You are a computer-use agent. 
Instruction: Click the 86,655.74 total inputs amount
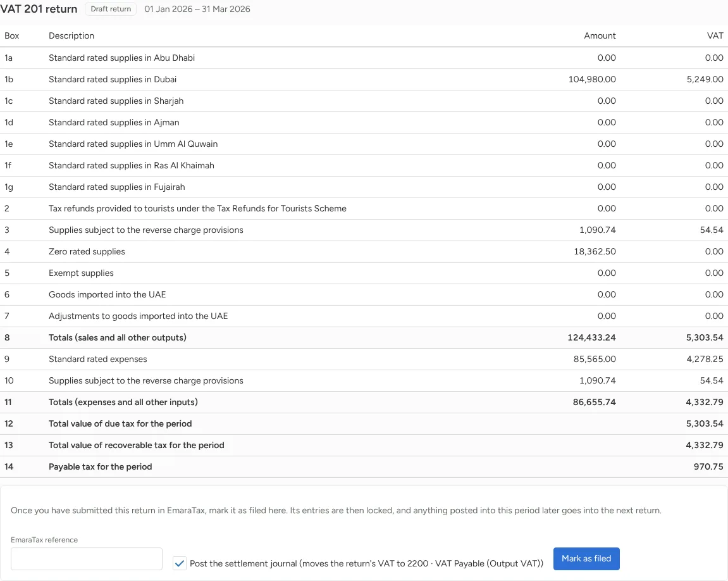pyautogui.click(x=595, y=402)
